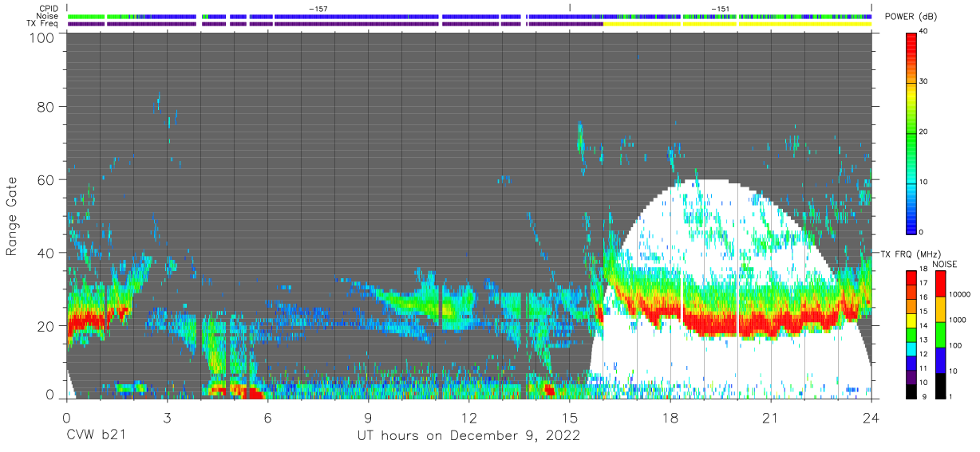Select the 80 tick on Range Gate axis
The image size is (980, 452).
click(46, 107)
